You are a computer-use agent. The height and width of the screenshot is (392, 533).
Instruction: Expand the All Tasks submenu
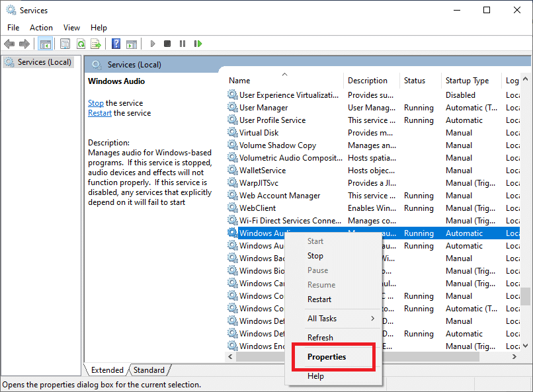click(x=322, y=318)
